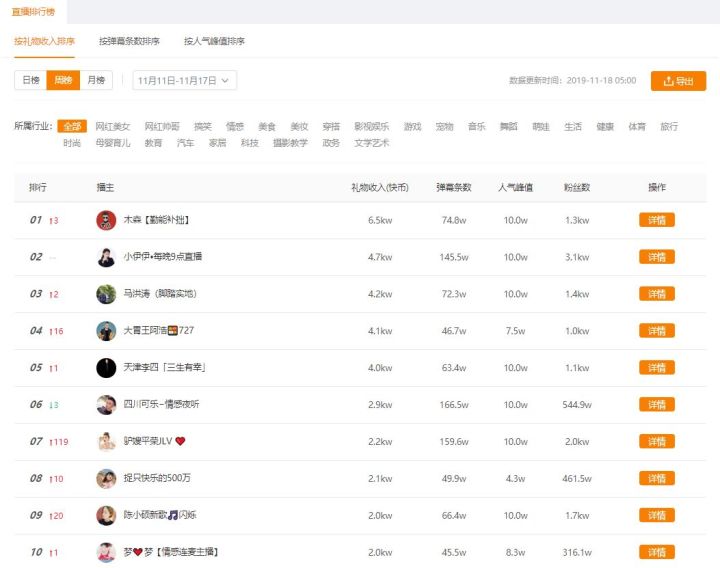Open the 按人气峰值排序 tab

[x=214, y=41]
